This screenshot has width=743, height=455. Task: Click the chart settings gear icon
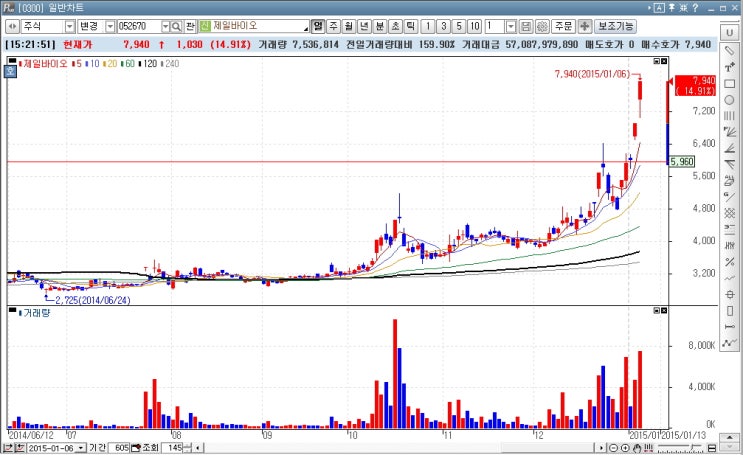[542, 27]
